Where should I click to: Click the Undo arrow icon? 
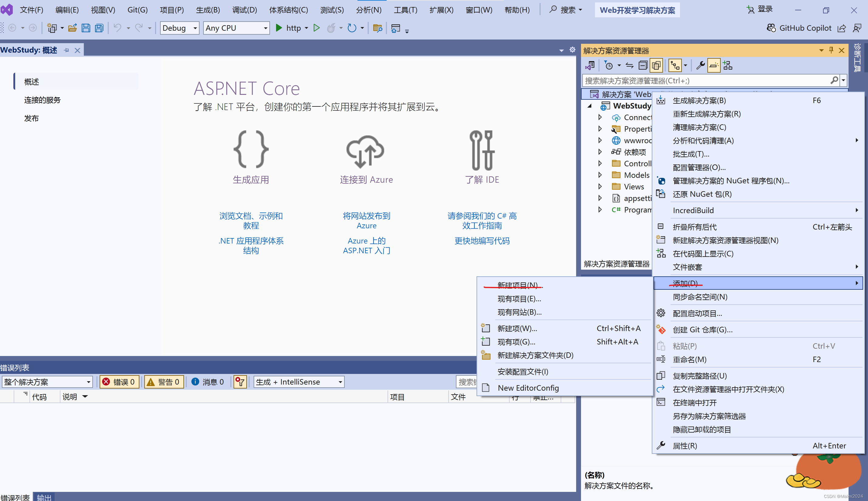(118, 28)
